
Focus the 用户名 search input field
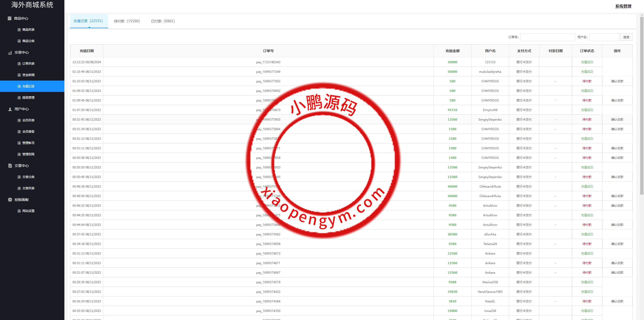click(x=604, y=37)
